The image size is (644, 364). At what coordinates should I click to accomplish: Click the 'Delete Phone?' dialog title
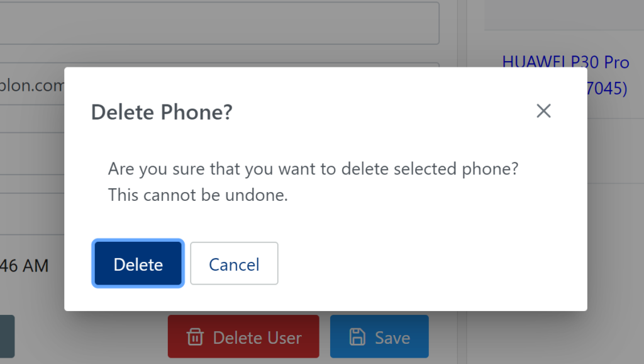[162, 112]
